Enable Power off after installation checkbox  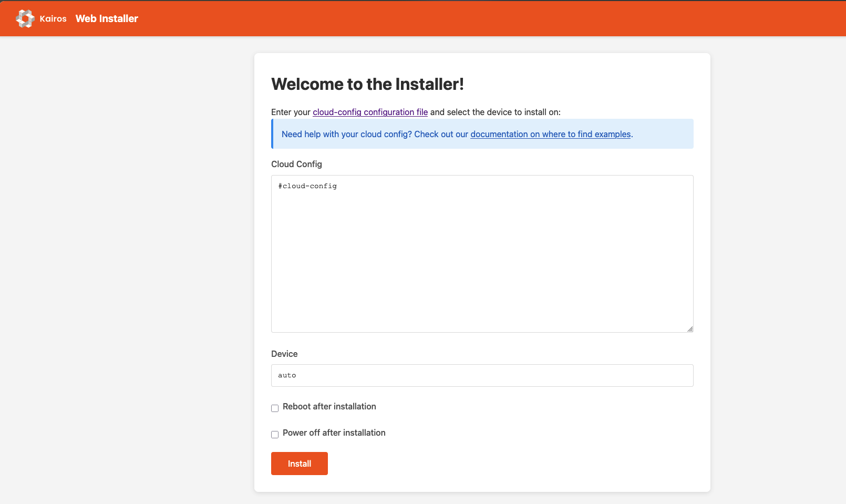click(275, 435)
